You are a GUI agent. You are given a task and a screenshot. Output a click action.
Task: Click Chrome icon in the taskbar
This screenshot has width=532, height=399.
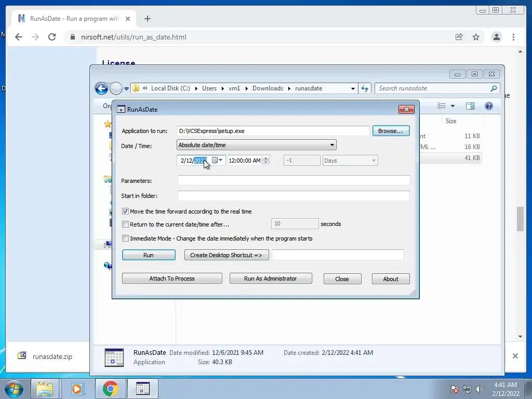click(110, 389)
